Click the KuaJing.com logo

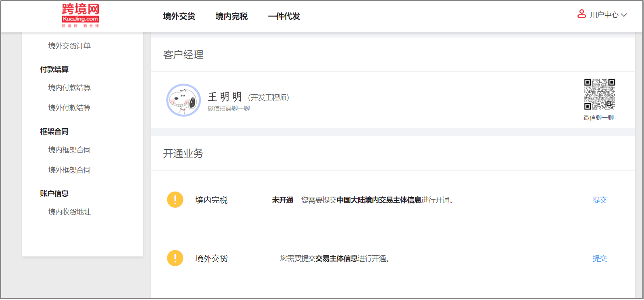pos(80,15)
